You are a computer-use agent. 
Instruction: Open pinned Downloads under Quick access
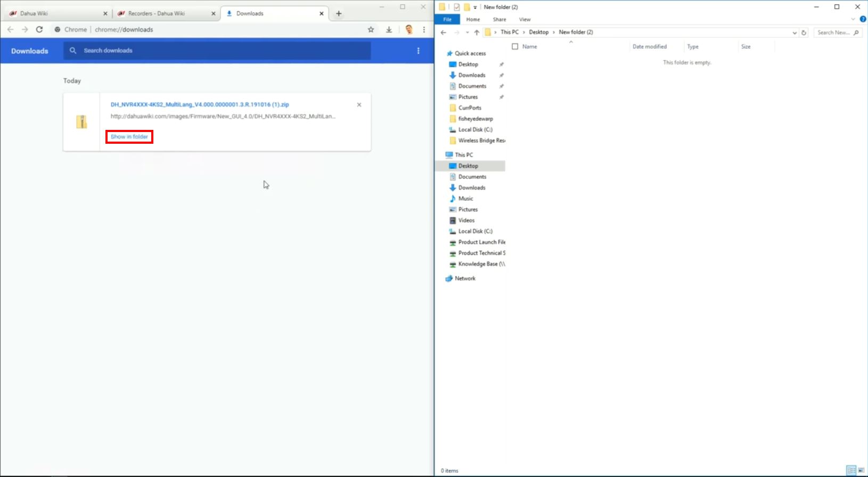pyautogui.click(x=471, y=75)
